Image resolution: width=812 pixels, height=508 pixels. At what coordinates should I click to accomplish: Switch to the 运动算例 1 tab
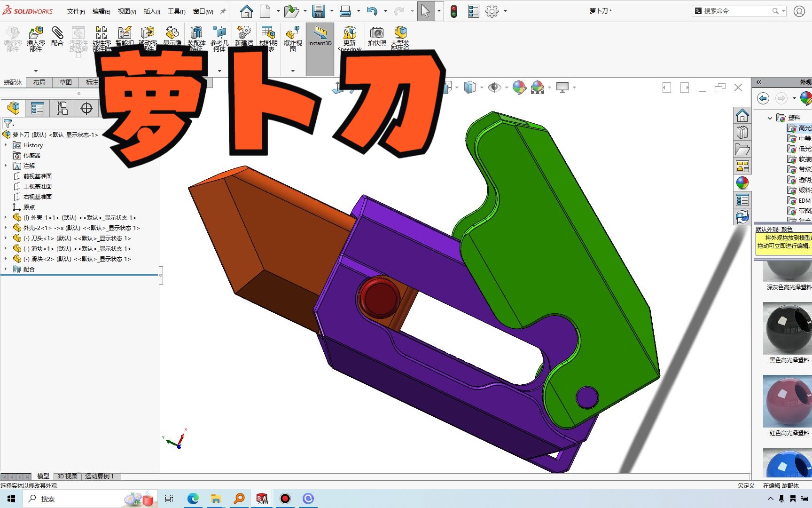[99, 476]
